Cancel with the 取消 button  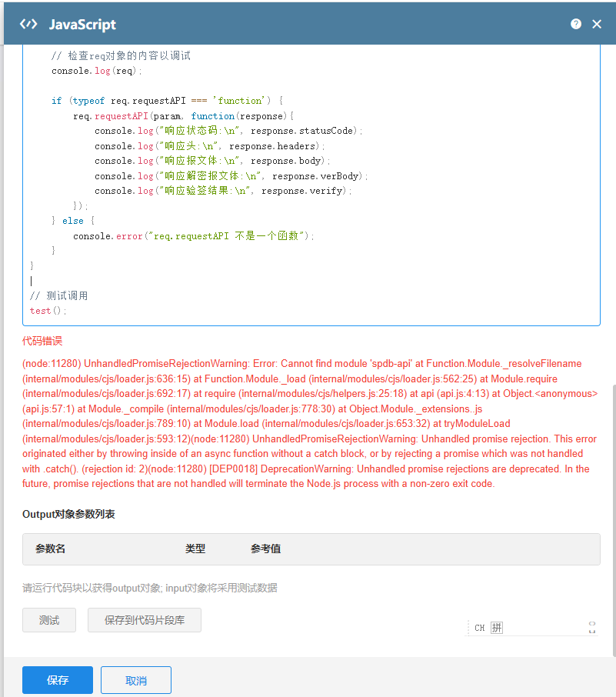point(136,679)
